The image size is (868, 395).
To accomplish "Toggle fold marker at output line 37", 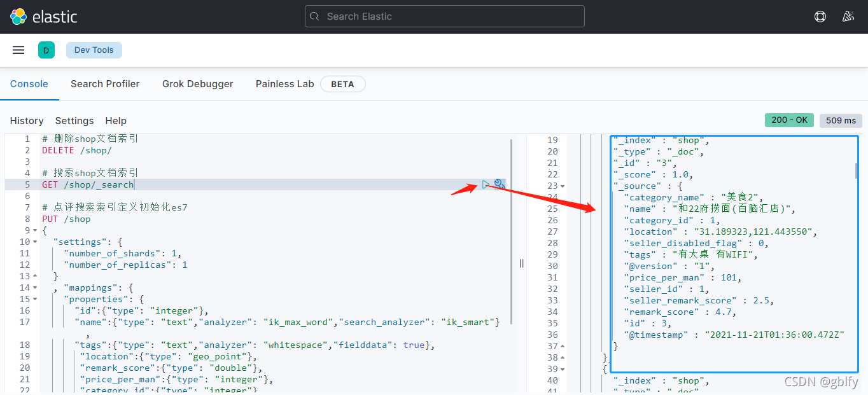I will (x=563, y=347).
